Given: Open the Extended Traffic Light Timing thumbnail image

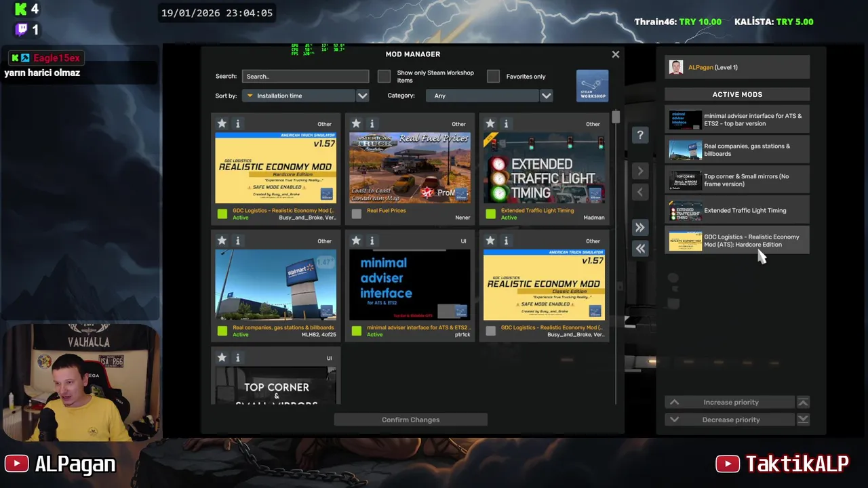Looking at the screenshot, I should (x=544, y=167).
